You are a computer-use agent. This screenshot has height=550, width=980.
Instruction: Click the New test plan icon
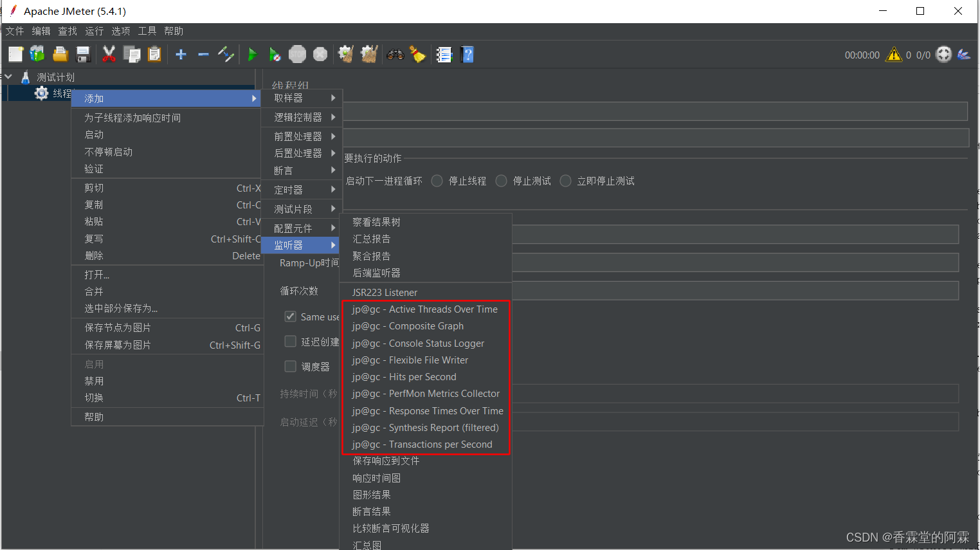pyautogui.click(x=15, y=55)
